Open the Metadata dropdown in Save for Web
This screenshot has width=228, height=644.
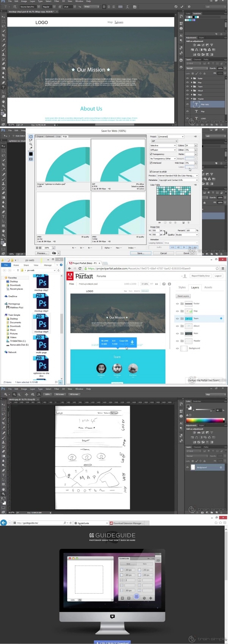178,180
